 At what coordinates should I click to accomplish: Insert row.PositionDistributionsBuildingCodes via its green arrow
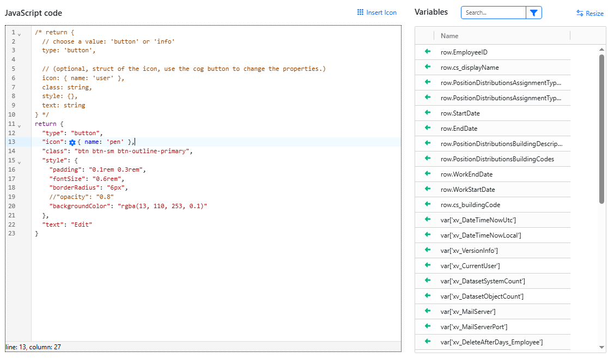click(x=428, y=158)
